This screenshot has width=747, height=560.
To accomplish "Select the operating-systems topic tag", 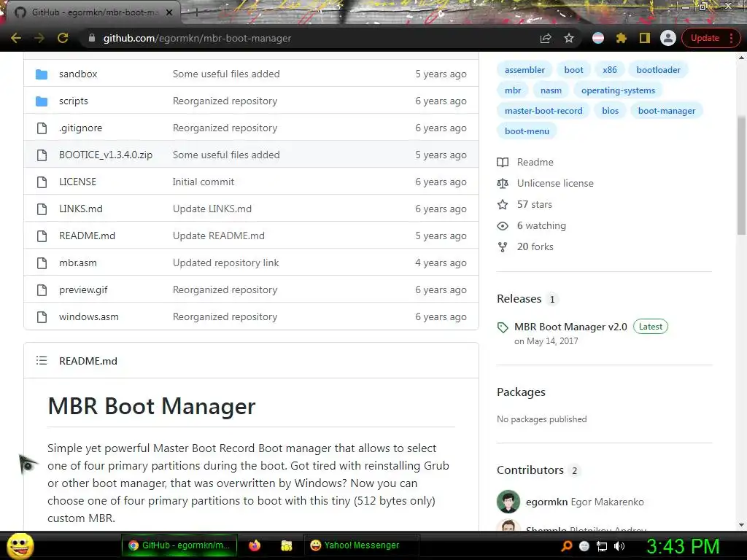I will [x=618, y=90].
